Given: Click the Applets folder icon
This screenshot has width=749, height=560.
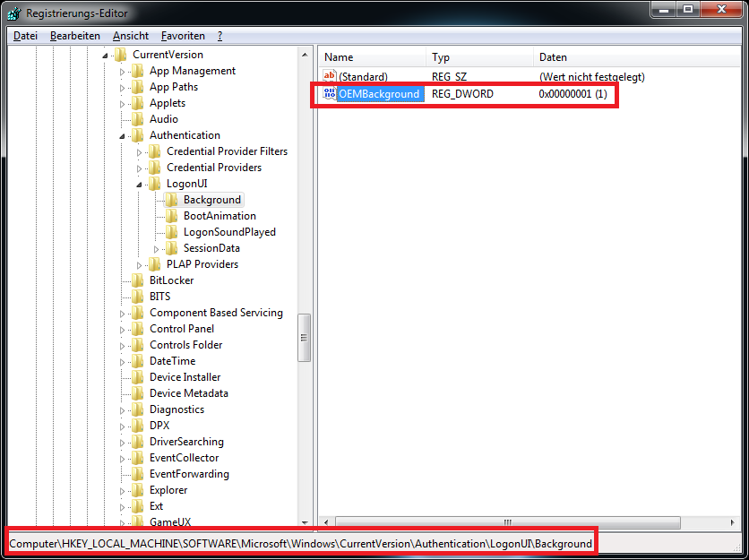Looking at the screenshot, I should click(x=138, y=103).
